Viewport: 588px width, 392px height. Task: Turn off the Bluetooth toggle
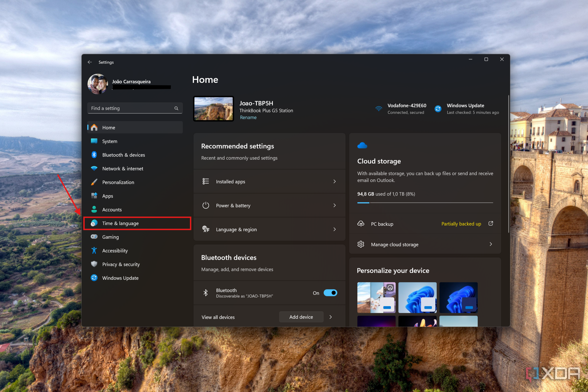[330, 293]
